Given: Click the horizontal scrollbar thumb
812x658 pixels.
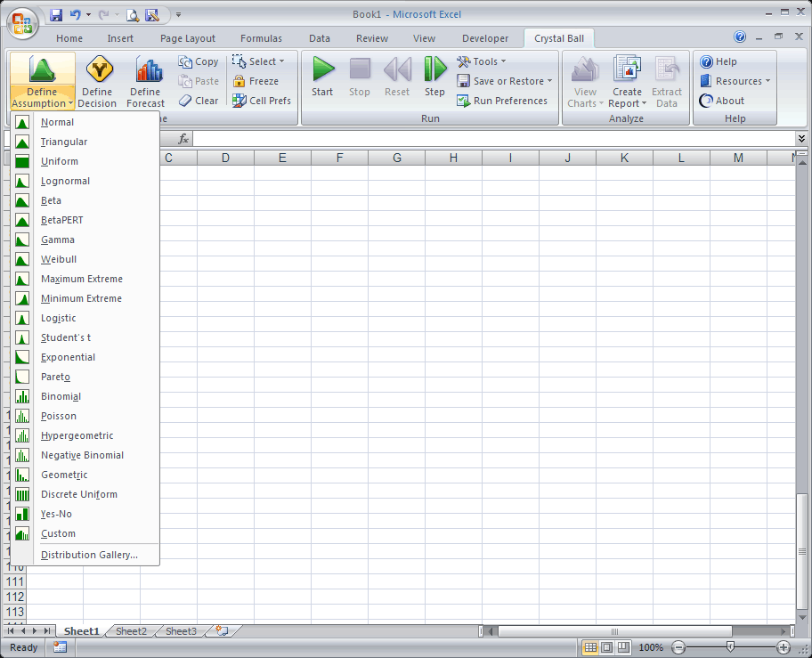Looking at the screenshot, I should point(614,631).
